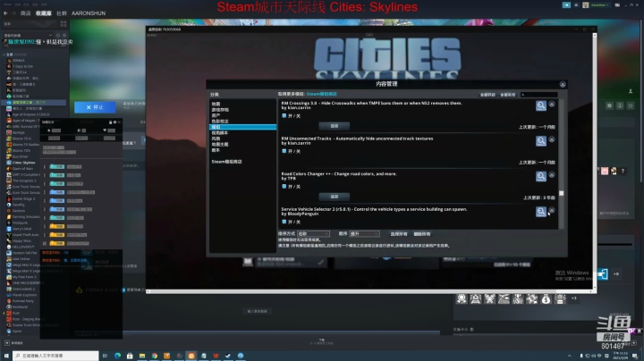Open Windows Start menu
This screenshot has height=361, width=644.
(x=6, y=356)
